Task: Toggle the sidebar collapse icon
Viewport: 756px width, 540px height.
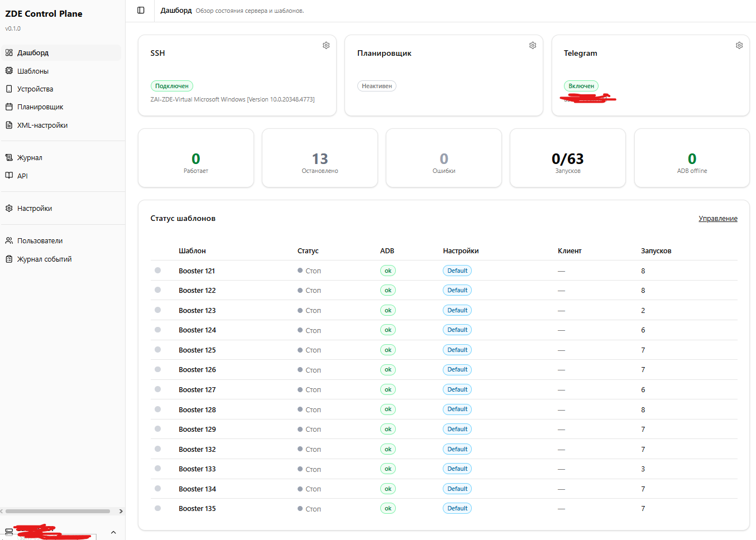Action: pyautogui.click(x=141, y=10)
